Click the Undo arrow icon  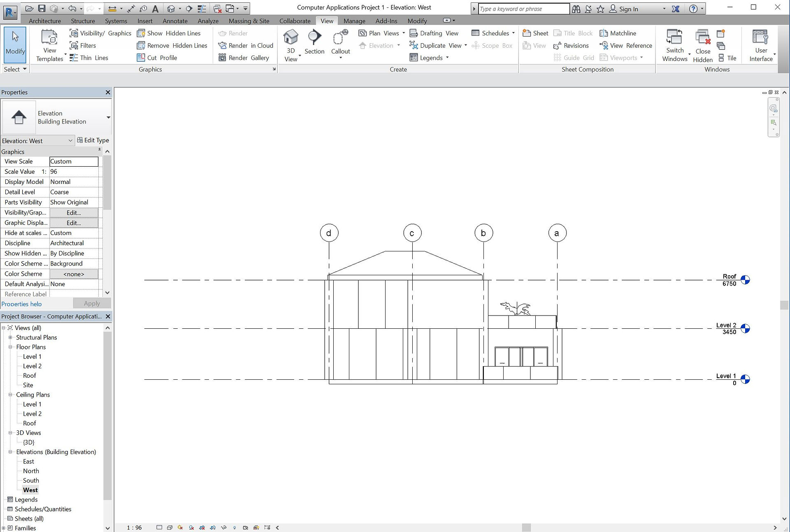(72, 9)
